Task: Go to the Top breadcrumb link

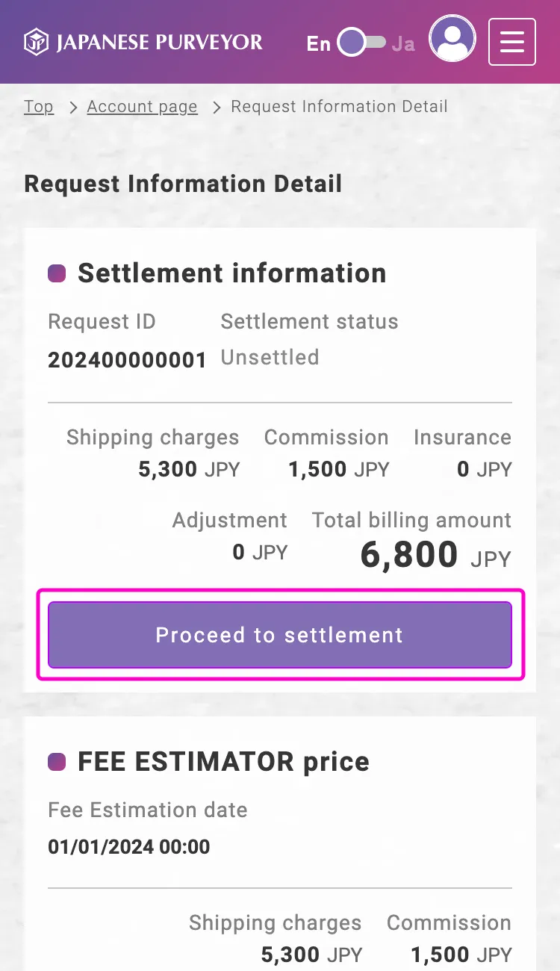Action: [x=39, y=106]
